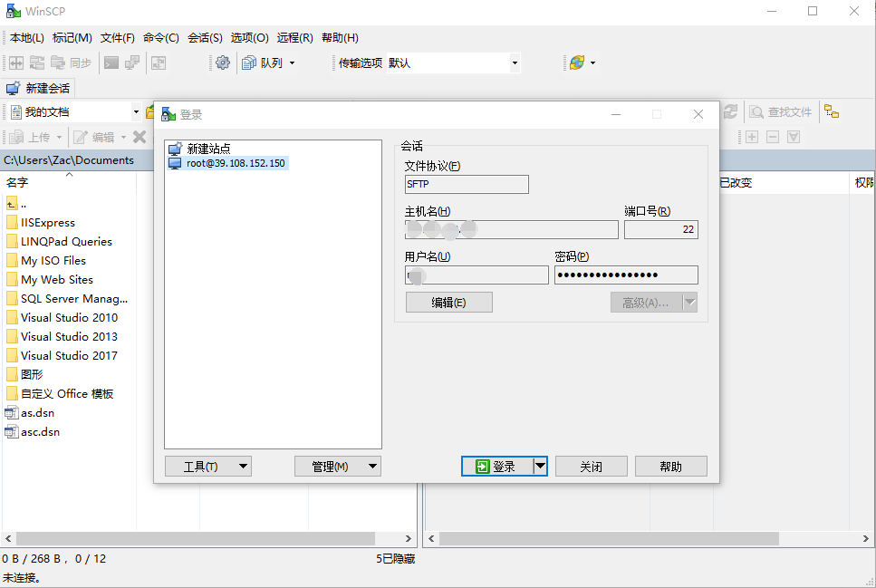Click the parent directory ".." icon

click(x=12, y=204)
